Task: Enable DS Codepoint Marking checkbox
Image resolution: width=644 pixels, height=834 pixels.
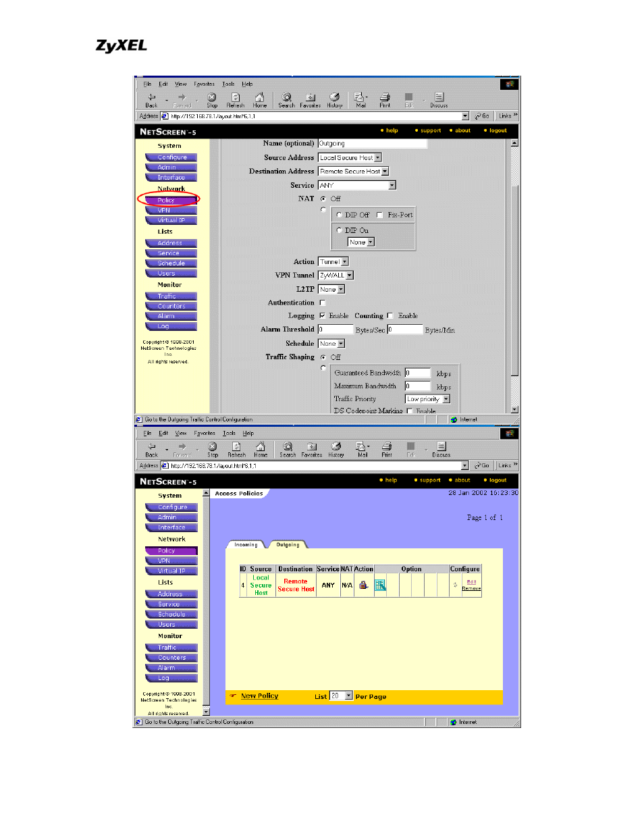Action: (409, 411)
